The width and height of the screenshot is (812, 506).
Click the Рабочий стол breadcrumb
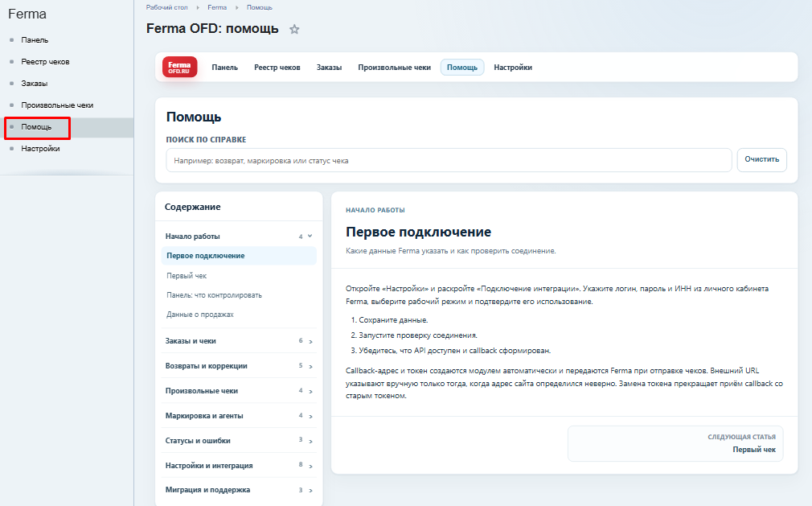(166, 7)
